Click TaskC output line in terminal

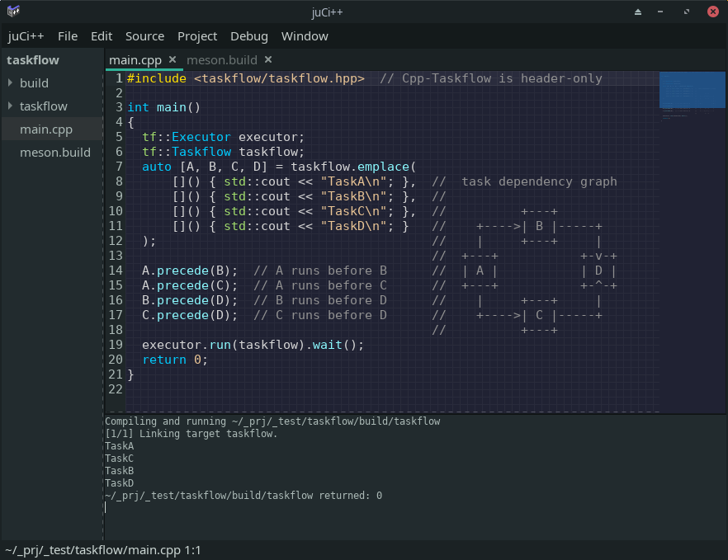[x=120, y=459]
